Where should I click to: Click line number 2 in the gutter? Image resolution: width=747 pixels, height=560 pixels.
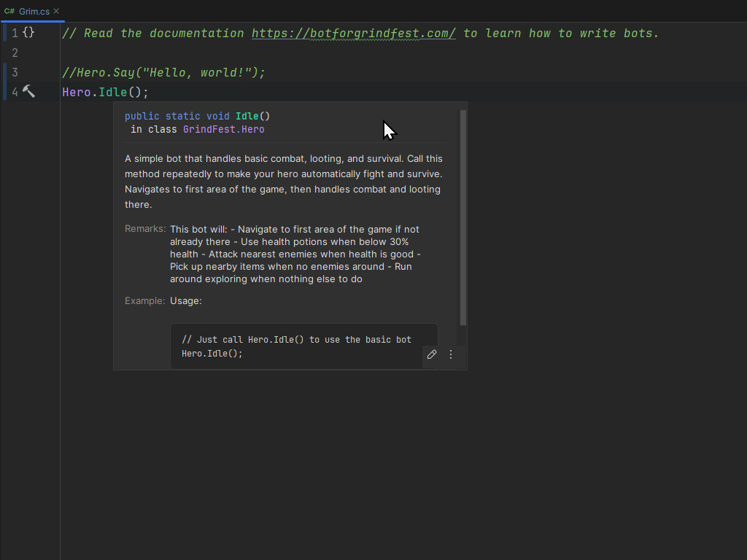(15, 52)
